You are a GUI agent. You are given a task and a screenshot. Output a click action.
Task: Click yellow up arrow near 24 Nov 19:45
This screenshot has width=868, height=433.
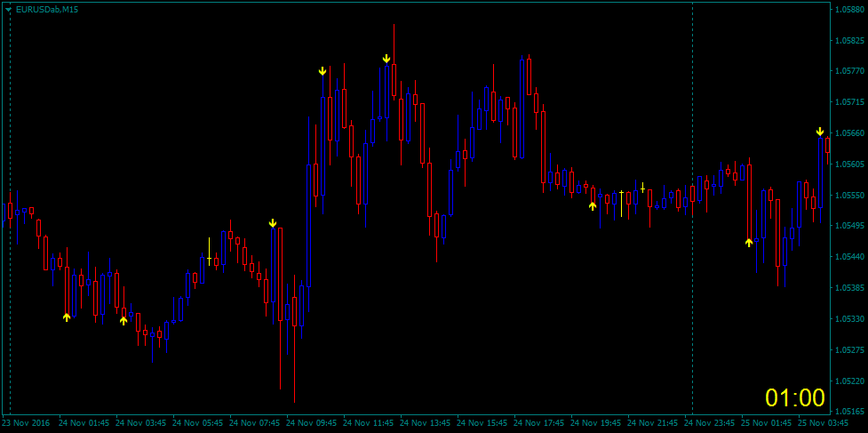click(x=593, y=206)
